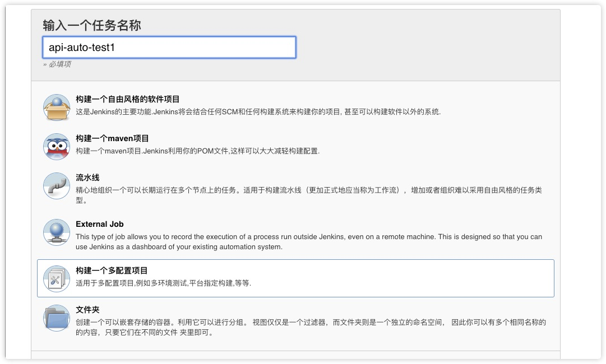The image size is (606, 364).
Task: Choose 文件夹 item type title
Action: click(x=87, y=310)
